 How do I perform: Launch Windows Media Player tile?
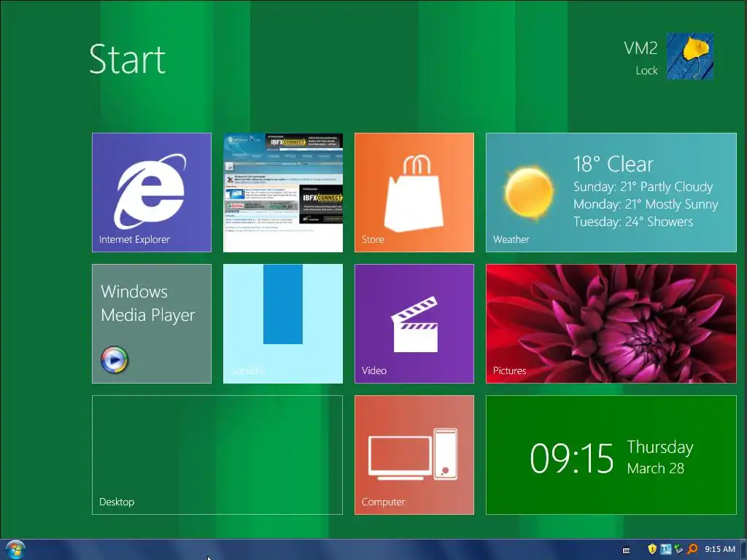(152, 324)
